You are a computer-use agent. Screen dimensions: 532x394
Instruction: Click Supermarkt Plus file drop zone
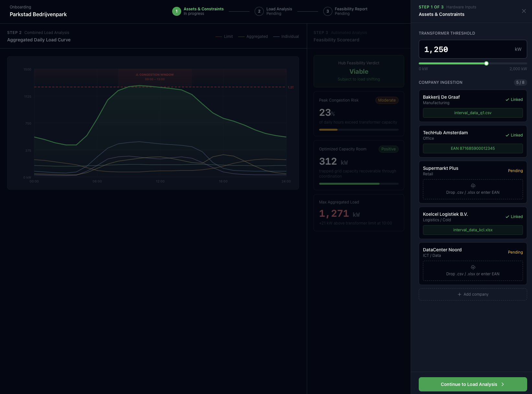[473, 189]
